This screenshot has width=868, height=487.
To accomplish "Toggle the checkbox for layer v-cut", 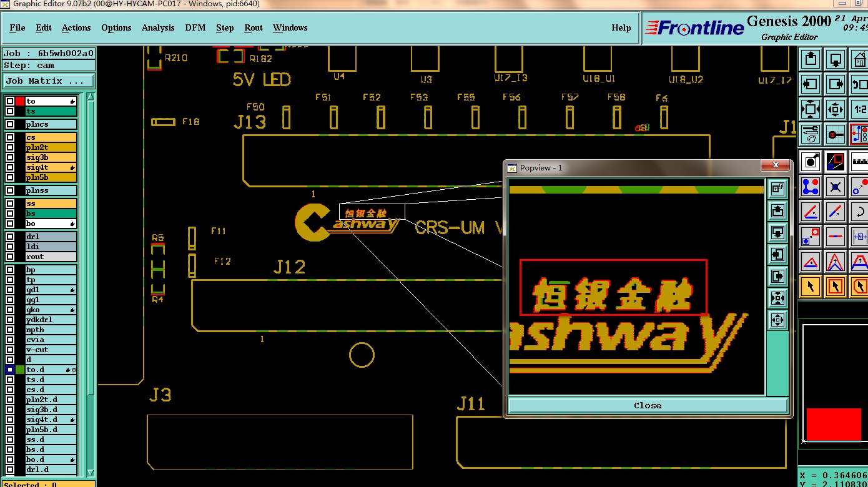I will click(10, 350).
